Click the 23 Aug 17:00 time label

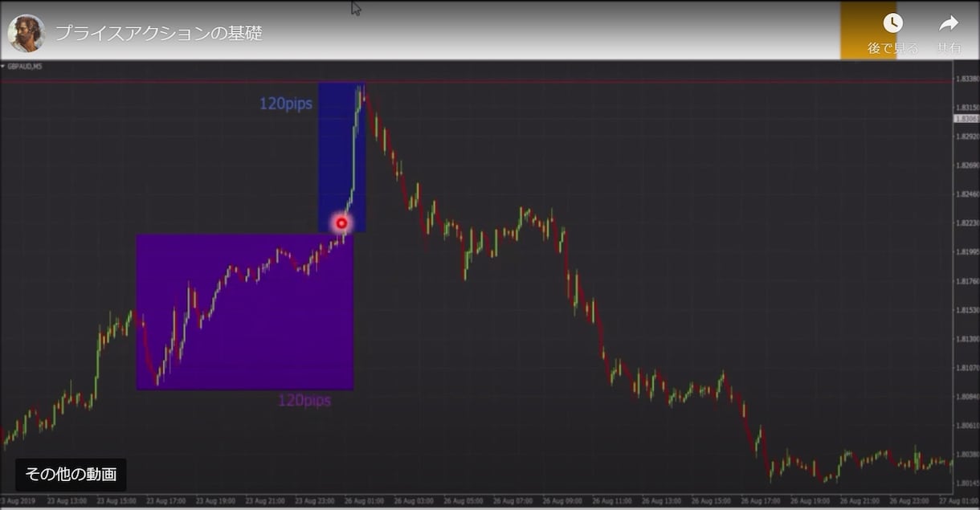pos(166,500)
